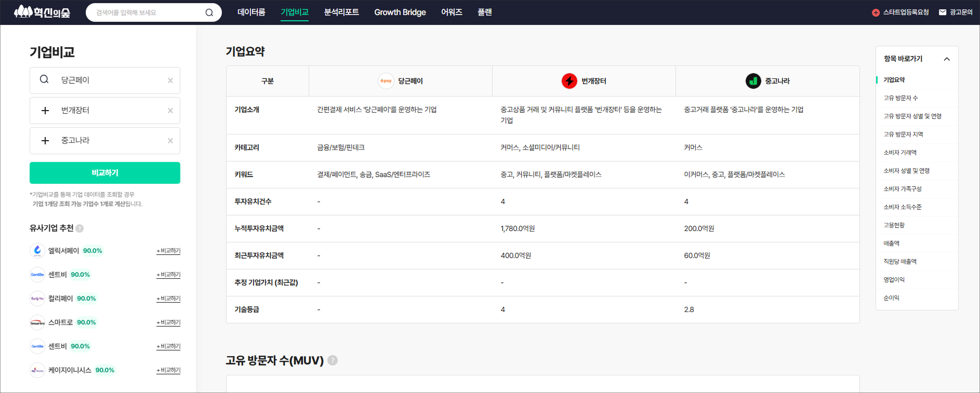The width and height of the screenshot is (980, 393).
Task: Remove 중고나라 from comparison list
Action: click(x=170, y=141)
